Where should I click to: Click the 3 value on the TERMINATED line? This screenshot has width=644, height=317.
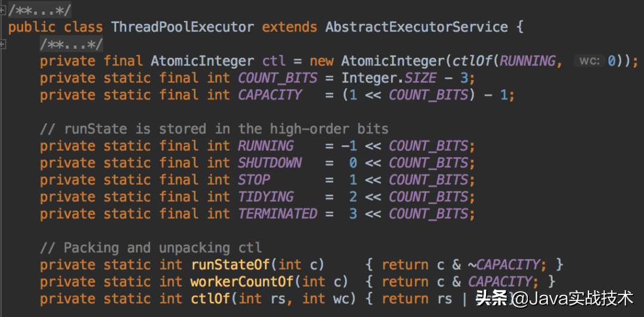coord(353,214)
